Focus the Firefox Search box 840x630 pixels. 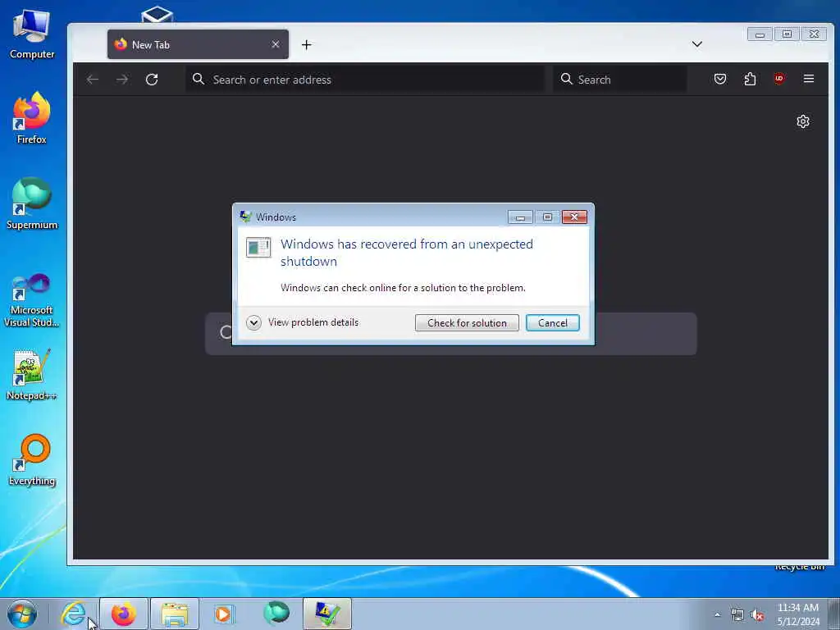pos(619,80)
